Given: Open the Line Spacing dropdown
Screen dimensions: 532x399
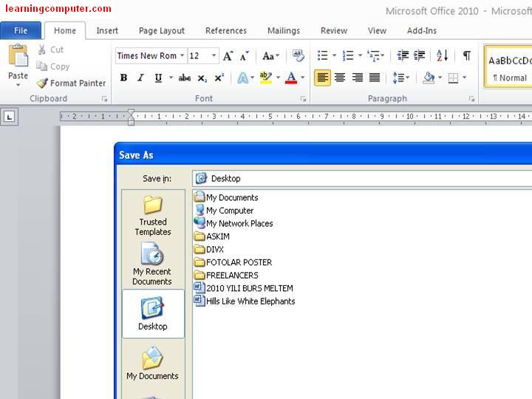Looking at the screenshot, I should coord(401,78).
